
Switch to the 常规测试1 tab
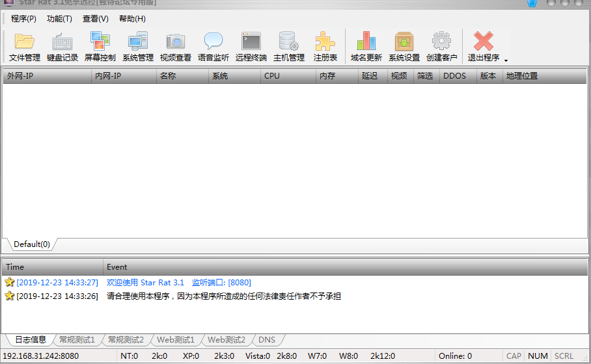[x=77, y=339]
